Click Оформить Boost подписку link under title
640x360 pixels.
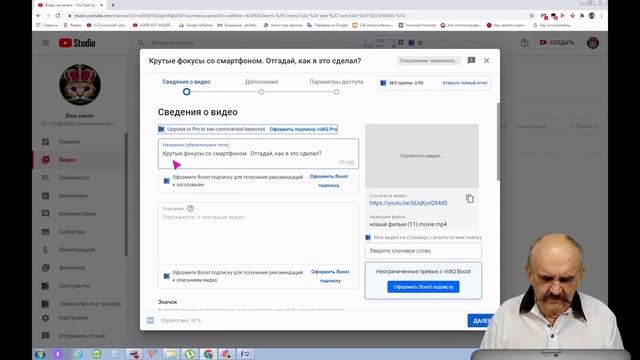click(x=329, y=180)
